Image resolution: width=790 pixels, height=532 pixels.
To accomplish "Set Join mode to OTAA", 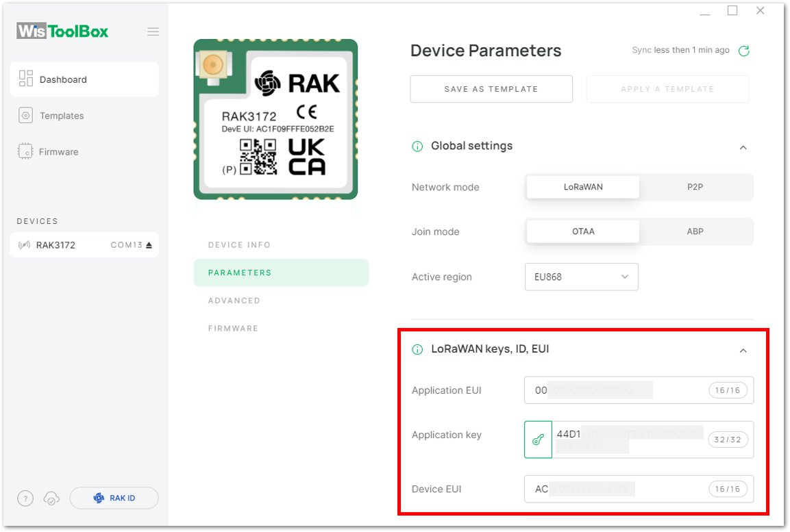I will tap(583, 231).
